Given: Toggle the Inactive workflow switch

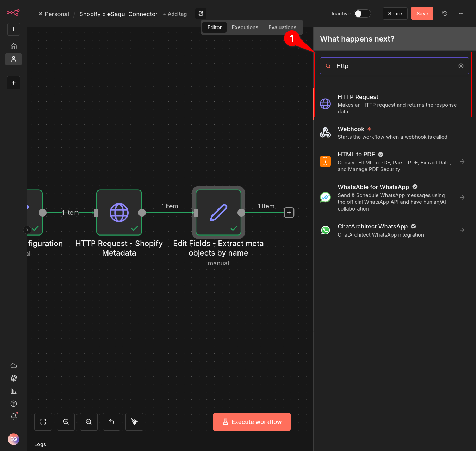Looking at the screenshot, I should pos(362,14).
